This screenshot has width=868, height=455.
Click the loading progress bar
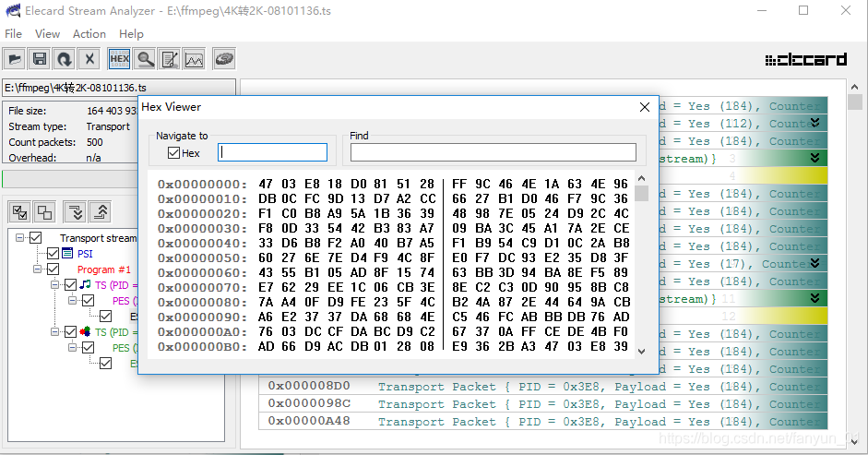click(70, 179)
